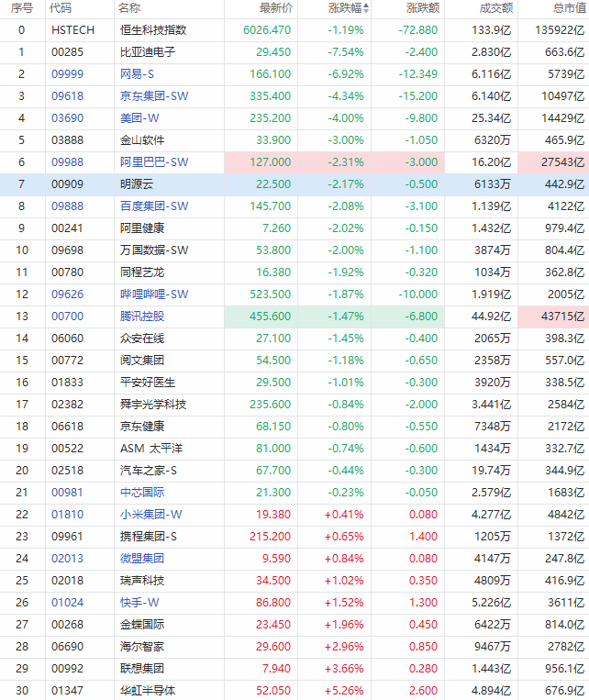
Task: Click stock code 01810
Action: pos(67,515)
